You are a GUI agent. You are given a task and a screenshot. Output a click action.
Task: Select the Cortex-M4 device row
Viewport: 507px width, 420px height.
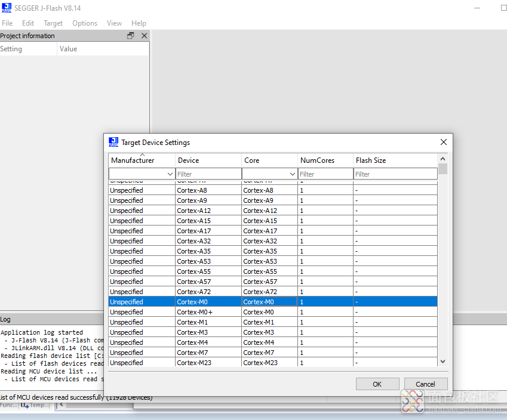273,342
